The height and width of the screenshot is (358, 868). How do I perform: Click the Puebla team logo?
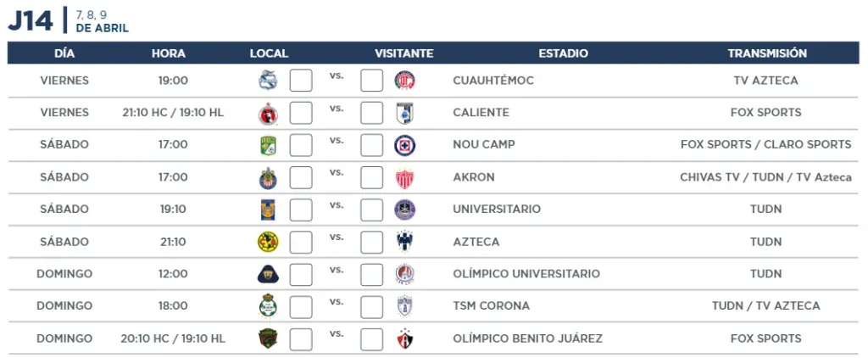pyautogui.click(x=268, y=81)
